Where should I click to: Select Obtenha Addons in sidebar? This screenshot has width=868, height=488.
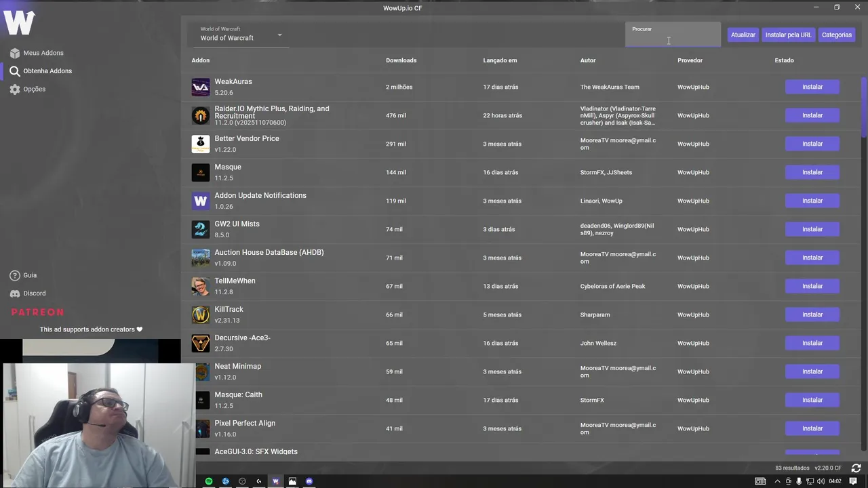coord(41,70)
